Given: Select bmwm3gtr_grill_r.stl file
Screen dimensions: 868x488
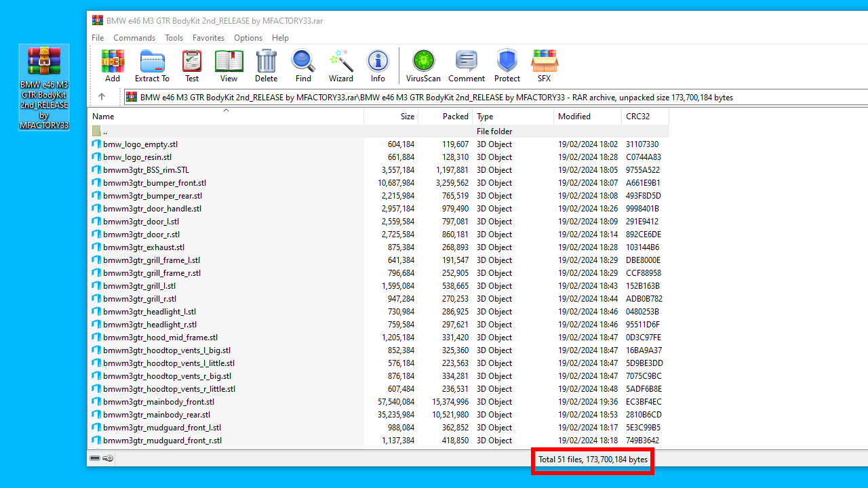Looking at the screenshot, I should [x=378, y=299].
